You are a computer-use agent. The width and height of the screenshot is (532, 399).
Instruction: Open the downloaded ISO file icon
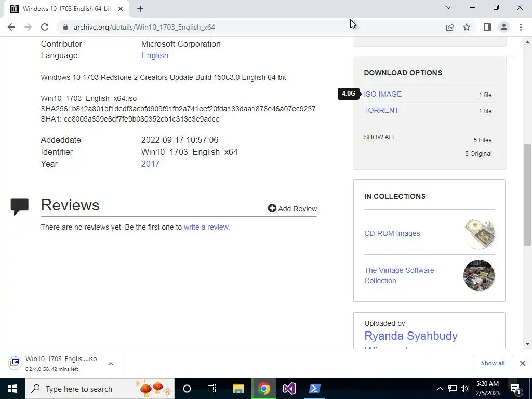[x=15, y=363]
